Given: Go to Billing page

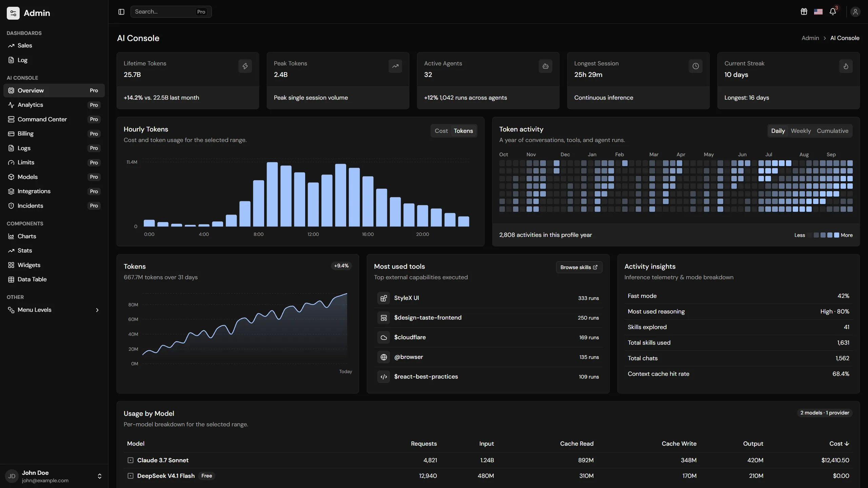Looking at the screenshot, I should coord(54,134).
